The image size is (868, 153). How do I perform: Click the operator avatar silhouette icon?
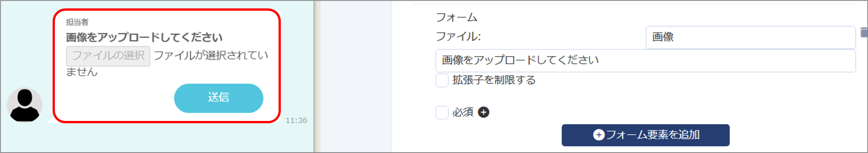24,105
